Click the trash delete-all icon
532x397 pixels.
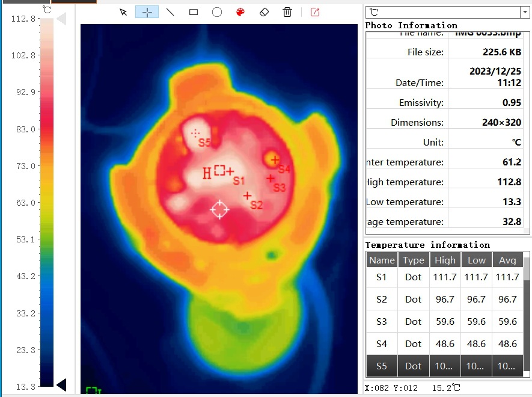287,13
